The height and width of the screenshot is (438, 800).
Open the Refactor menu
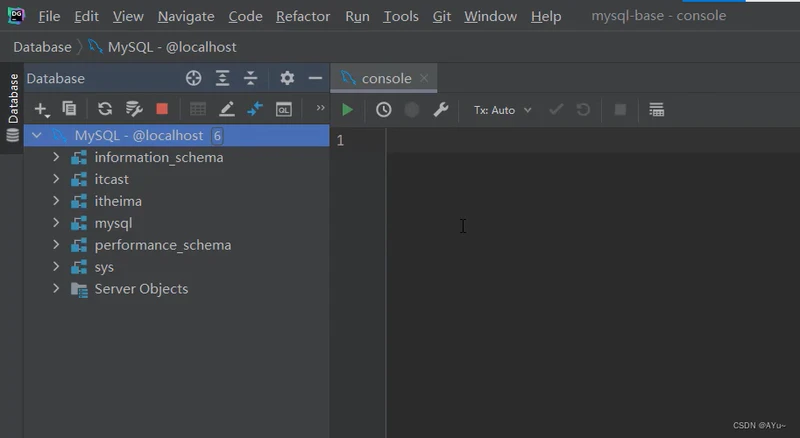point(303,16)
